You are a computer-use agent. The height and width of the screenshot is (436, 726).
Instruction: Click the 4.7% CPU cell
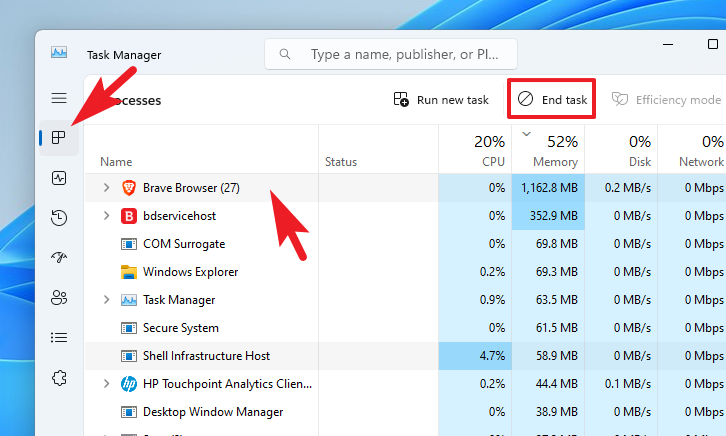475,356
